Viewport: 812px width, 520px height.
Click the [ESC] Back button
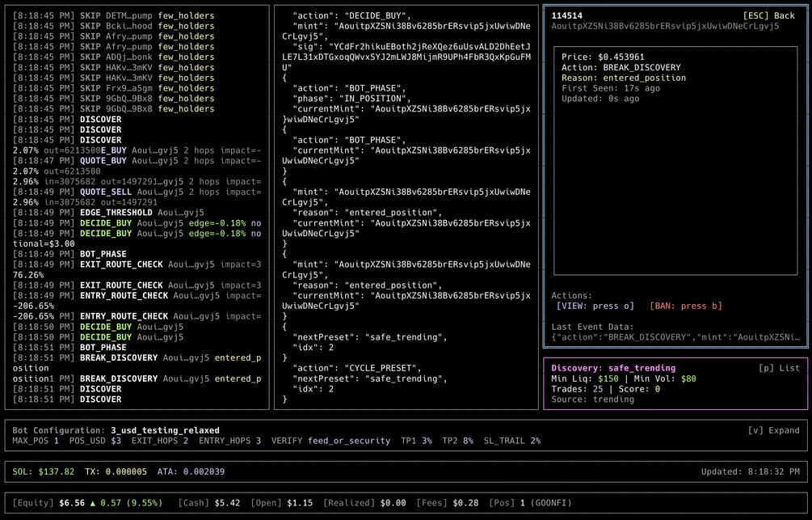[x=768, y=15]
